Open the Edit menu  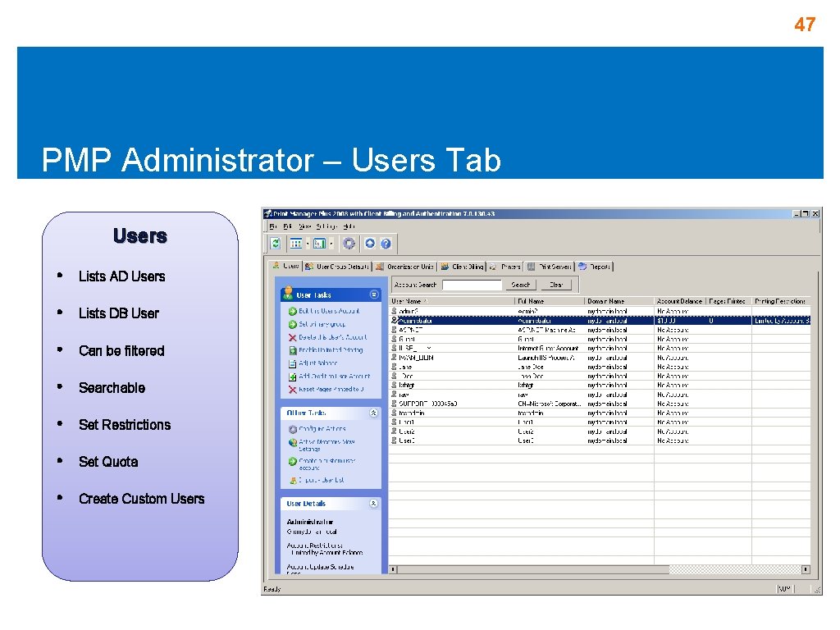point(287,226)
